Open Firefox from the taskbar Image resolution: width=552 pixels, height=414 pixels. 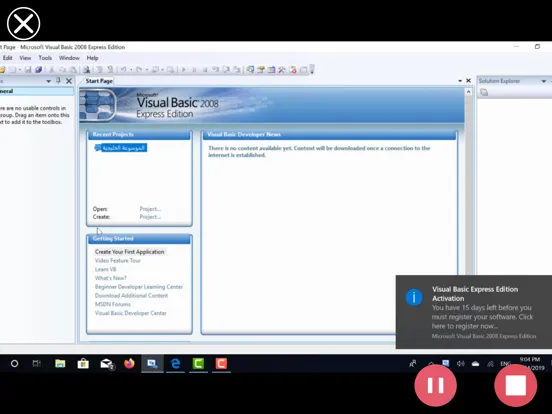(x=129, y=363)
